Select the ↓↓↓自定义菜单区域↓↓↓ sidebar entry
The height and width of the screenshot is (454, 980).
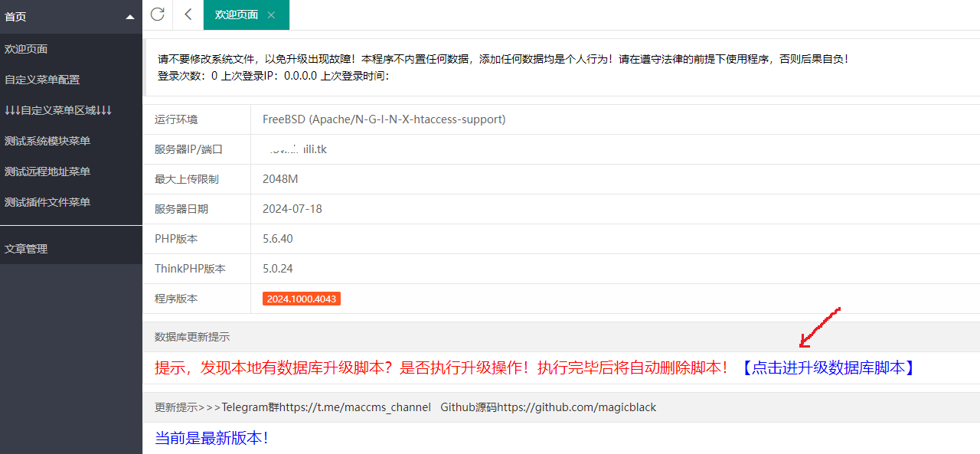pyautogui.click(x=57, y=110)
